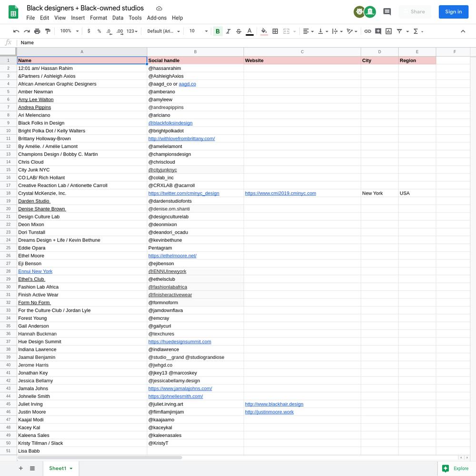Image resolution: width=476 pixels, height=476 pixels.
Task: Open the borders tool
Action: pyautogui.click(x=275, y=31)
